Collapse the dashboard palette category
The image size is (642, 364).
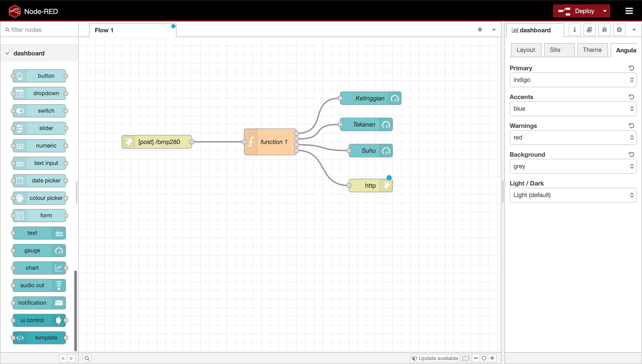(39, 53)
